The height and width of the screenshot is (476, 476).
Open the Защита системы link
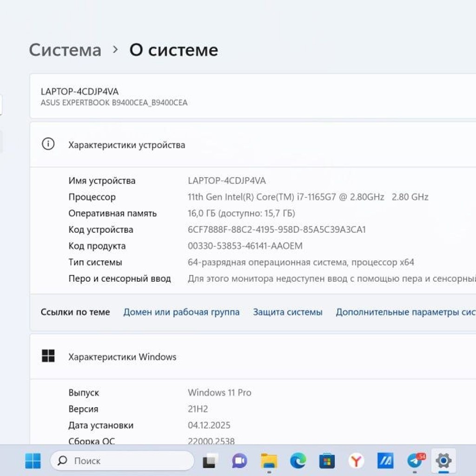pos(287,312)
